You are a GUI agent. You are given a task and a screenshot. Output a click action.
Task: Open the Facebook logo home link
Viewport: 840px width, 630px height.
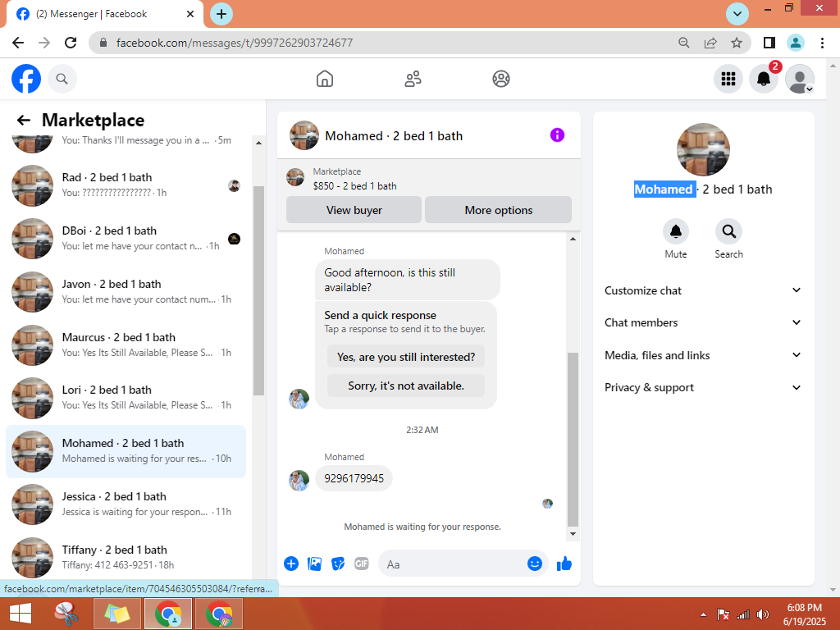tap(26, 79)
